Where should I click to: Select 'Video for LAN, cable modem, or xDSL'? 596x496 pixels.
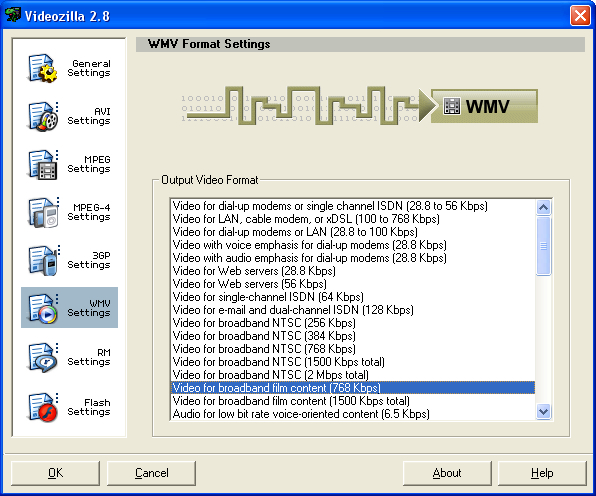[x=353, y=219]
